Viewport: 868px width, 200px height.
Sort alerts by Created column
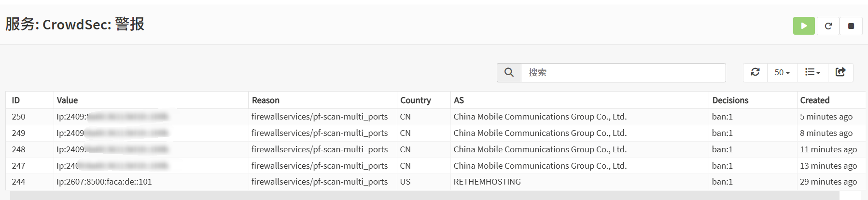(814, 100)
